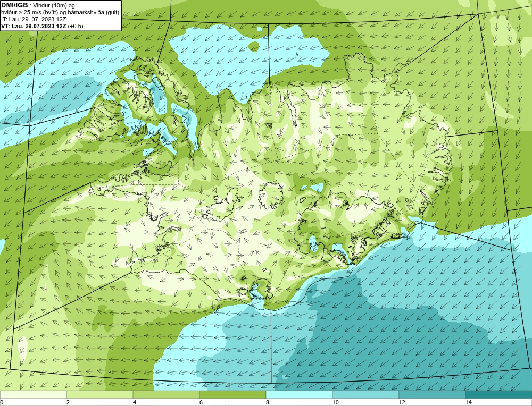The height and width of the screenshot is (406, 532).
Task: Click the above-14 m/s dark teal legend swatch
Action: click(498, 394)
